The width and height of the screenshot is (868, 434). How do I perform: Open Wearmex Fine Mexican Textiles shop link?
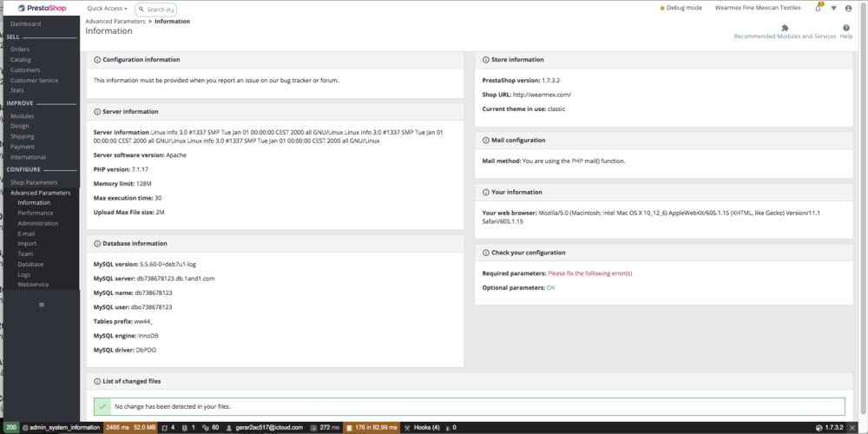pyautogui.click(x=758, y=9)
